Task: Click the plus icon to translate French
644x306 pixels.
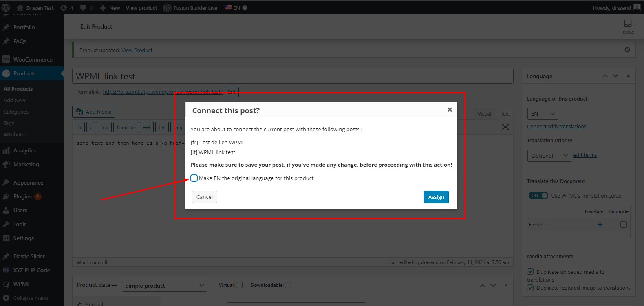Action: click(600, 225)
